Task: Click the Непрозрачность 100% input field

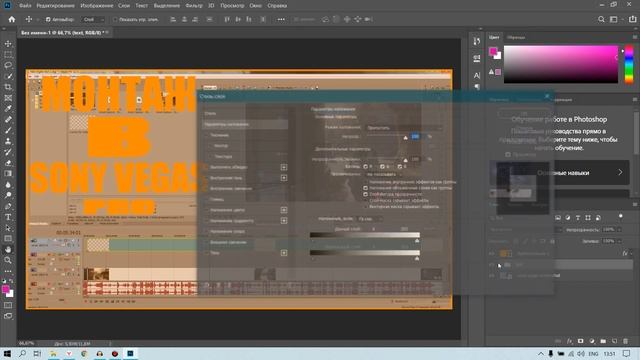Action: coord(609,230)
